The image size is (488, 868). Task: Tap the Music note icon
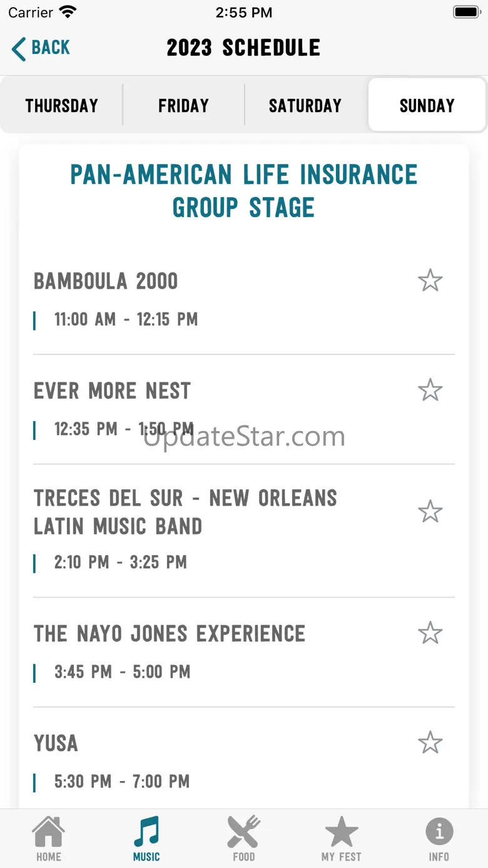[146, 832]
